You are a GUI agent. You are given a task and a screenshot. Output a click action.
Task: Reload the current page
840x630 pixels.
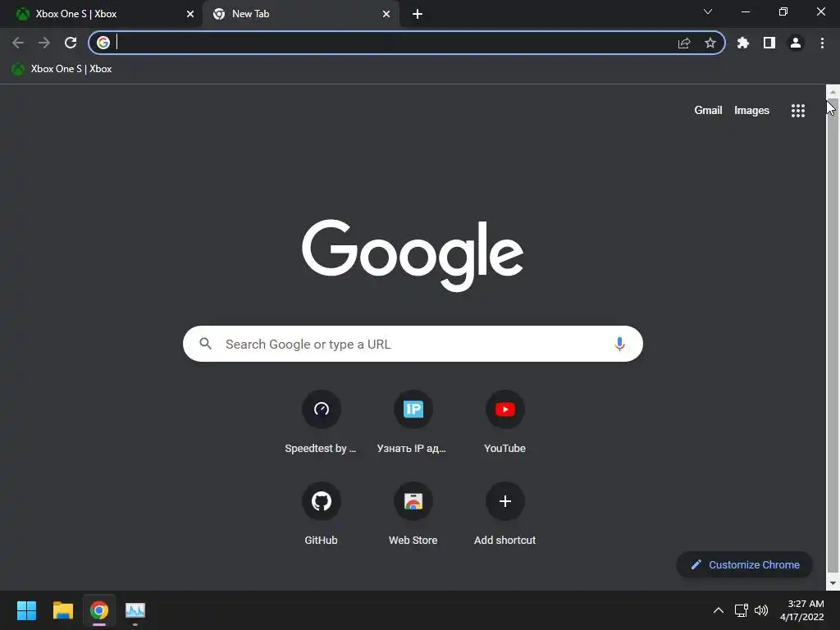(x=71, y=43)
